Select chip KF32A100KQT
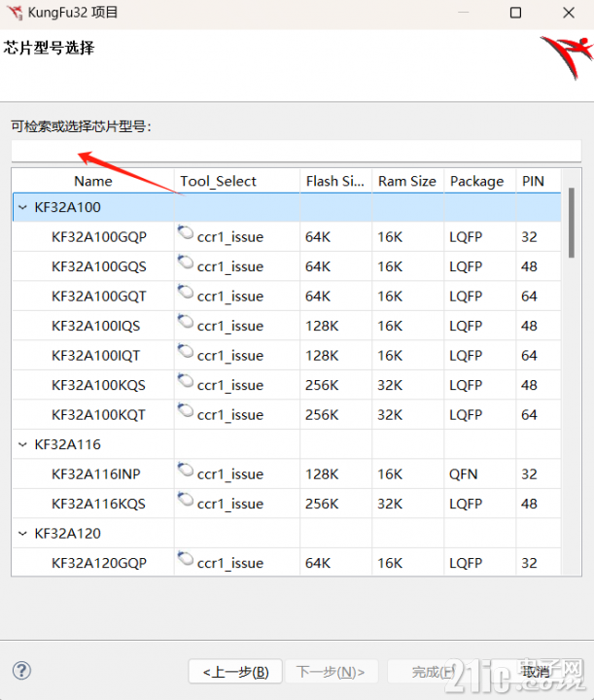Screen dimensions: 594x700 tap(98, 415)
